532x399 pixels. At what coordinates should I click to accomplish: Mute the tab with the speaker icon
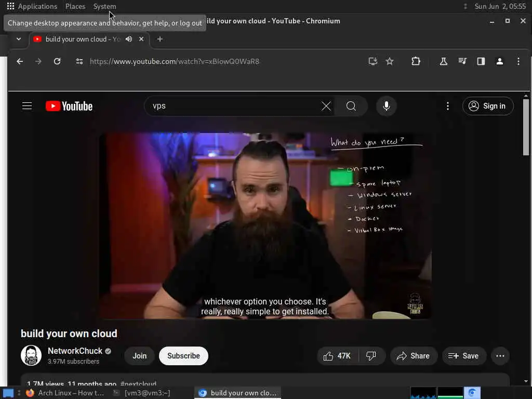click(129, 39)
